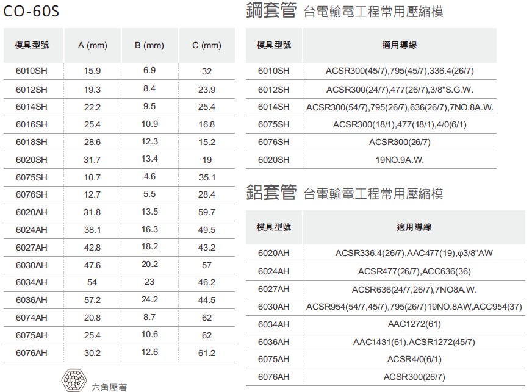Click 6036AH in the dimensions table

(32, 300)
